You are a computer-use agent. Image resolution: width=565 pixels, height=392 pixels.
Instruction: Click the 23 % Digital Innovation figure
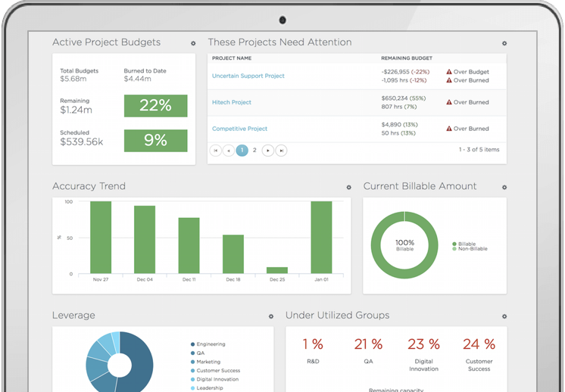[x=424, y=344]
